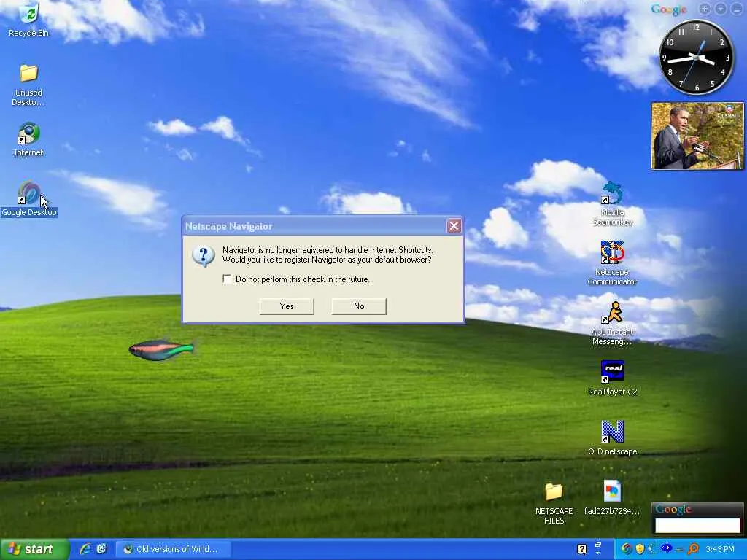Select the AOL Instant Messenger shortcut
The image size is (747, 560).
pos(612,323)
